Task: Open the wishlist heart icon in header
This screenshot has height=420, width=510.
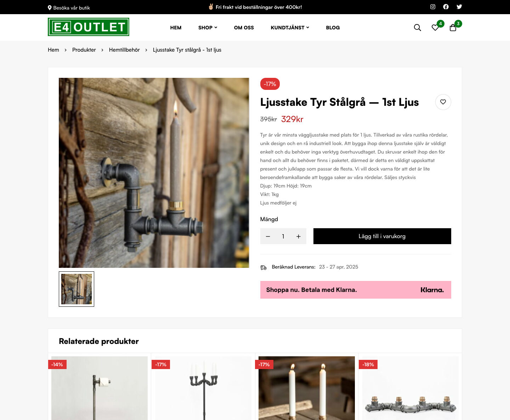Action: [435, 28]
